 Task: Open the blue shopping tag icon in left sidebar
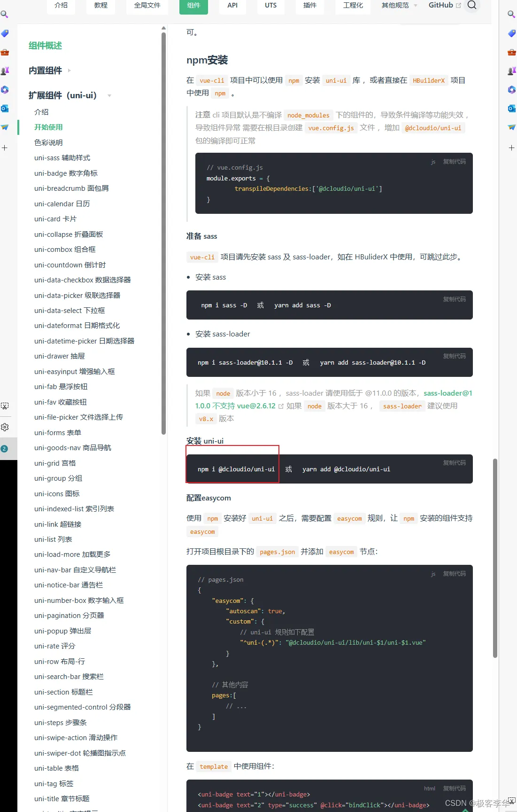[5, 33]
